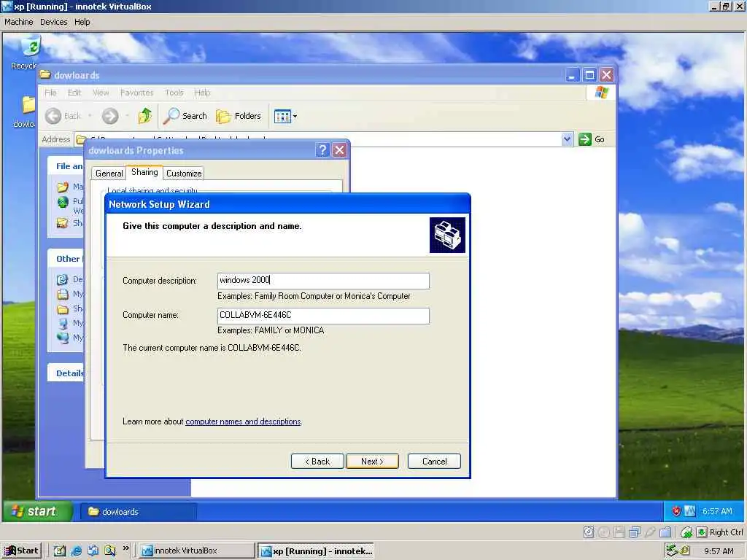Click the host clock showing 9:57 AM
This screenshot has height=560, width=747.
(719, 551)
